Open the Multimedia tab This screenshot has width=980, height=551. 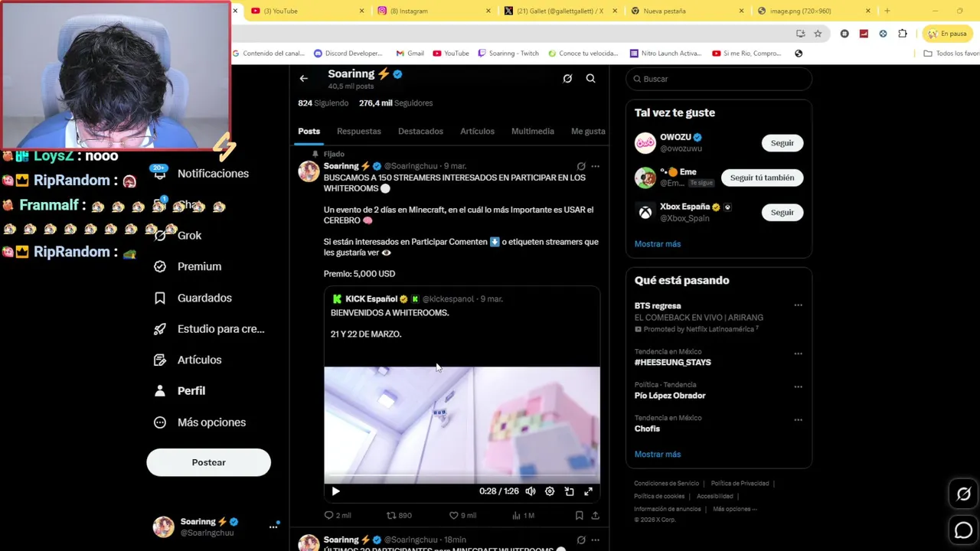click(533, 132)
